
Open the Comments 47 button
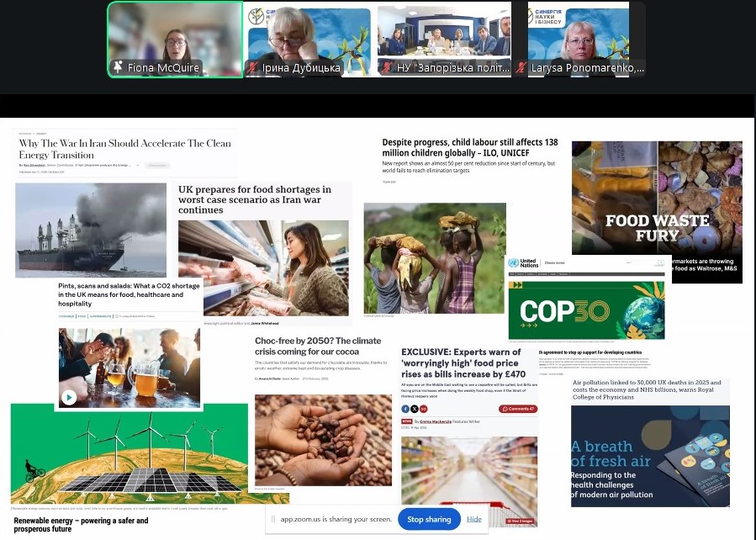pos(517,410)
